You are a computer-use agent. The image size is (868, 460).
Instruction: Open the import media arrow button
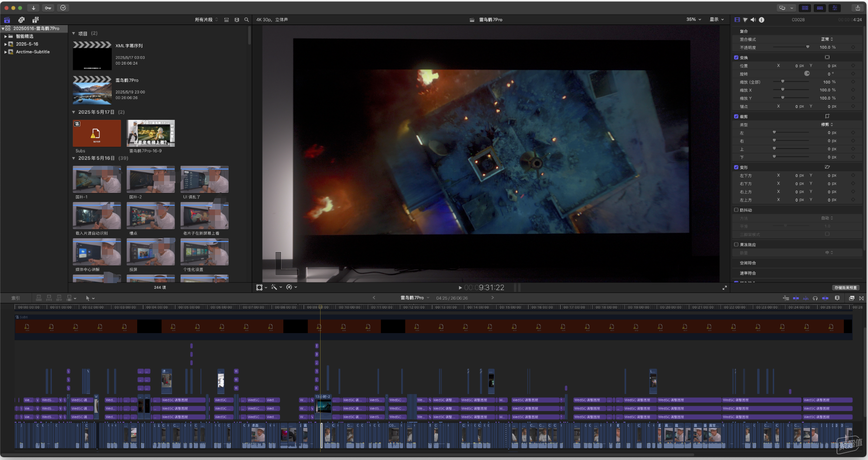pos(33,8)
